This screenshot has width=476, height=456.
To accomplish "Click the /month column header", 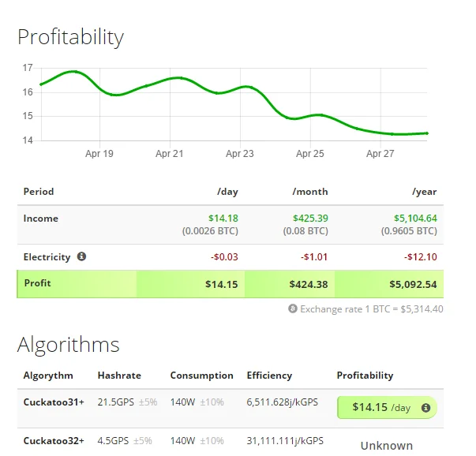I will tap(309, 192).
